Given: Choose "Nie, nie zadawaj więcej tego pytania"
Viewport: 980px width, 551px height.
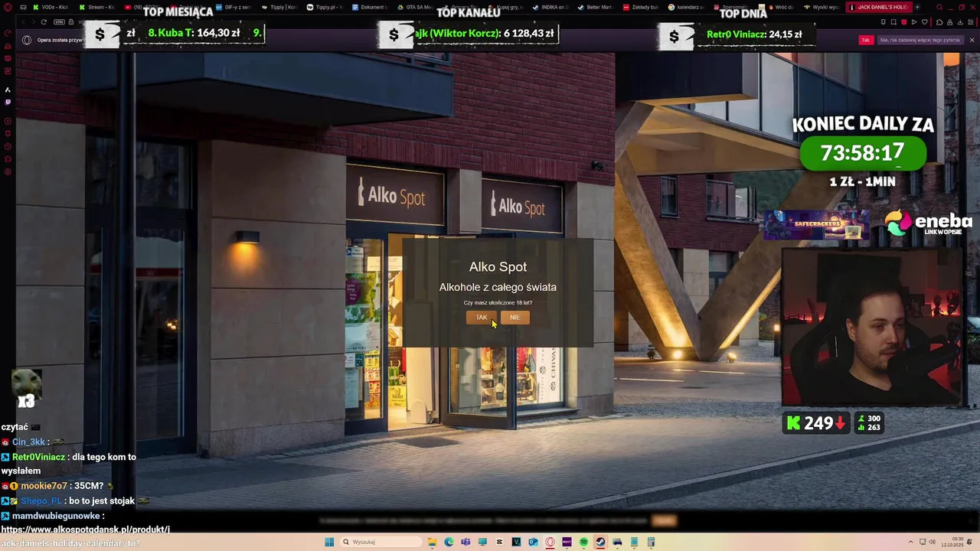Looking at the screenshot, I should pos(920,40).
